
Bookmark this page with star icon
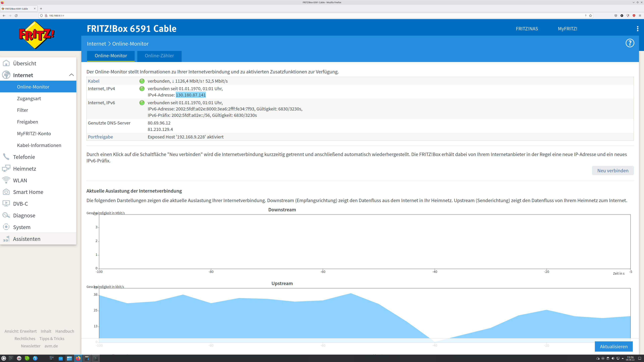tap(591, 15)
